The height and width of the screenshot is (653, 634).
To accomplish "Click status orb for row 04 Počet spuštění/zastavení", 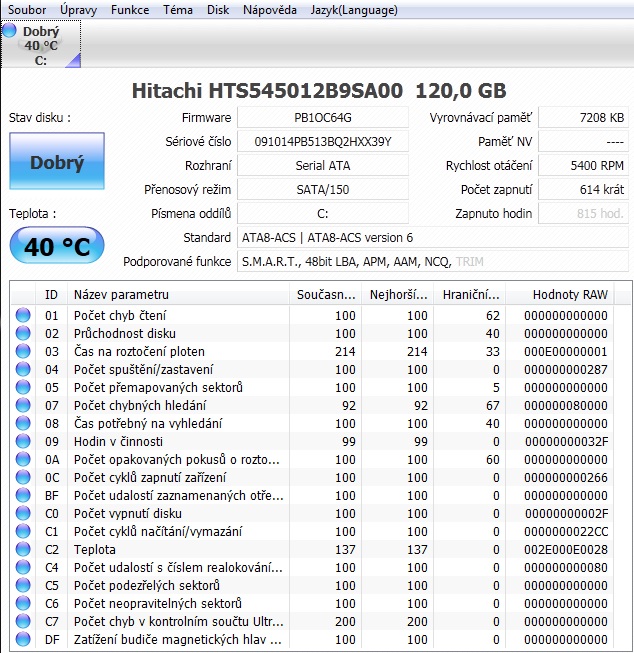I will [x=23, y=369].
